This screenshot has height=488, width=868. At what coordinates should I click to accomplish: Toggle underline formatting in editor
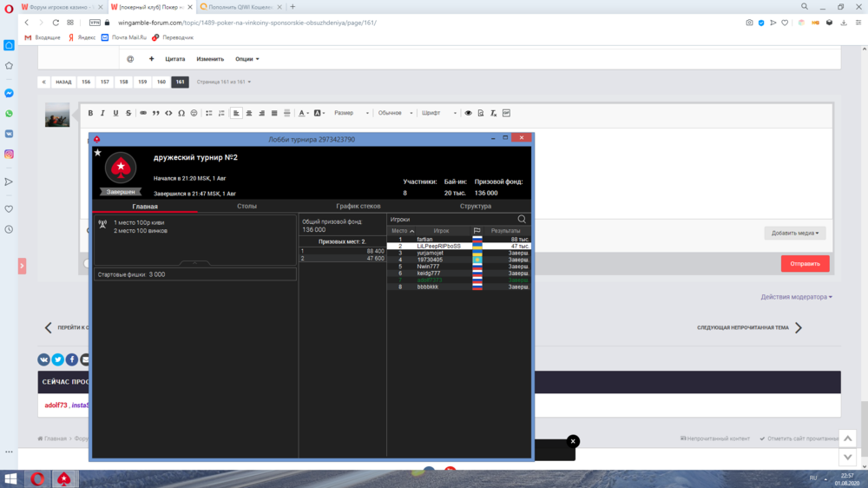[115, 113]
